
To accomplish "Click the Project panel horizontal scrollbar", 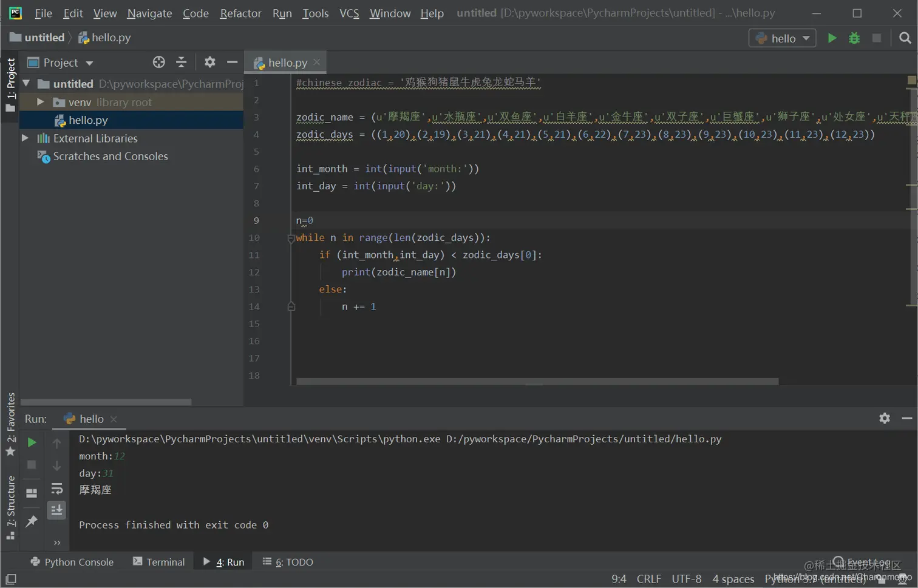I will (x=106, y=402).
